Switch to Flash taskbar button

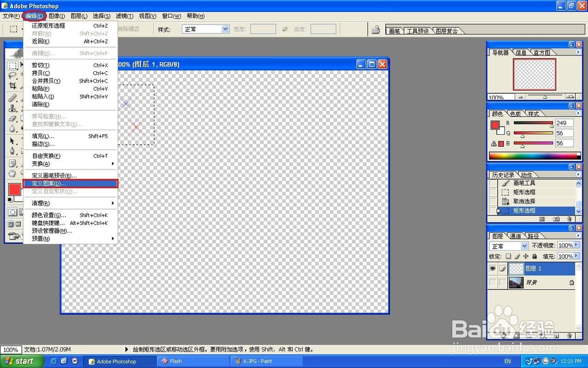(x=193, y=362)
